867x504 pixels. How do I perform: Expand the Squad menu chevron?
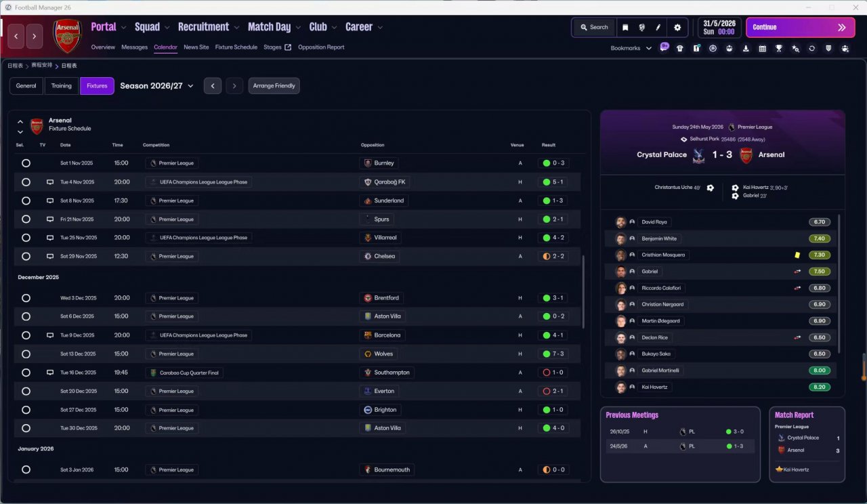point(167,28)
